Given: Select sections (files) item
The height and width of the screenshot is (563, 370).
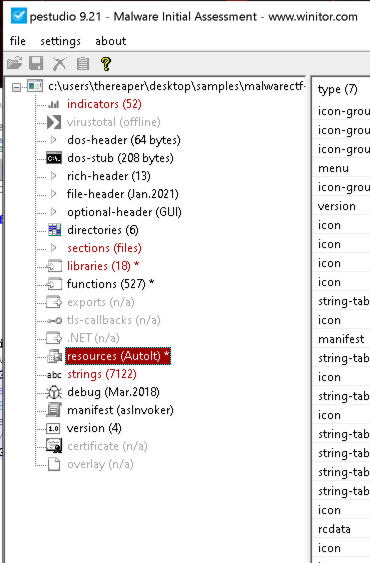Looking at the screenshot, I should [x=104, y=248].
